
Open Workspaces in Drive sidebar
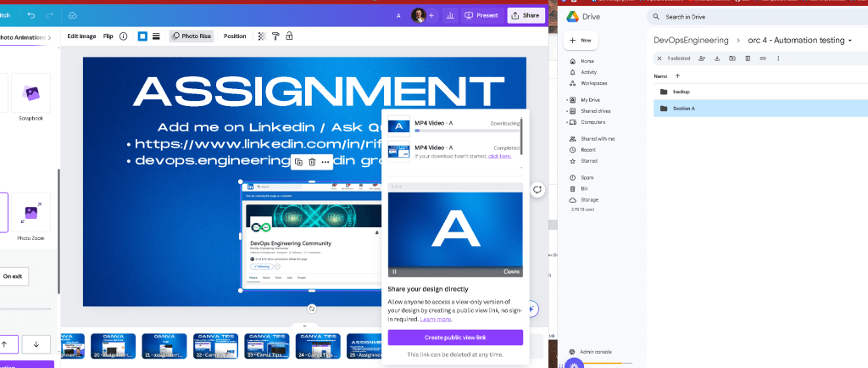(593, 83)
